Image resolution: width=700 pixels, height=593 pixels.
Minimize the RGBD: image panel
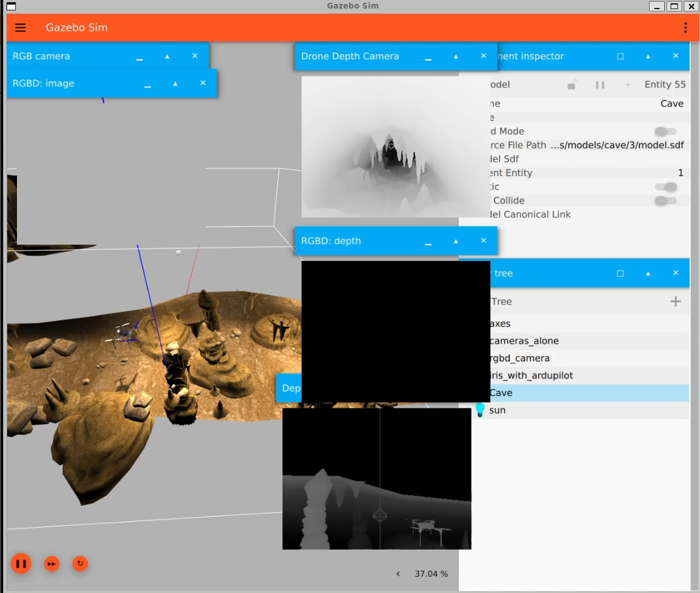(147, 85)
